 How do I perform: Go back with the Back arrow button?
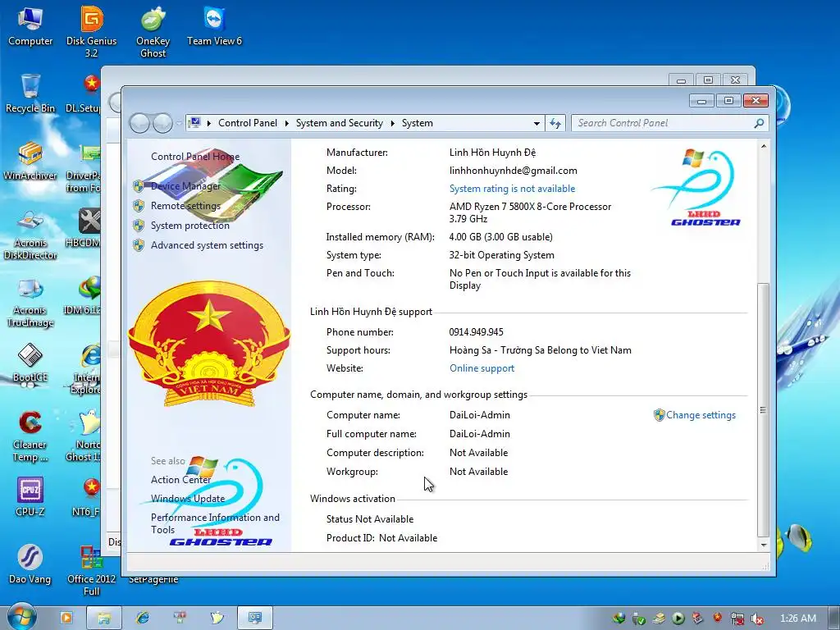coord(139,123)
